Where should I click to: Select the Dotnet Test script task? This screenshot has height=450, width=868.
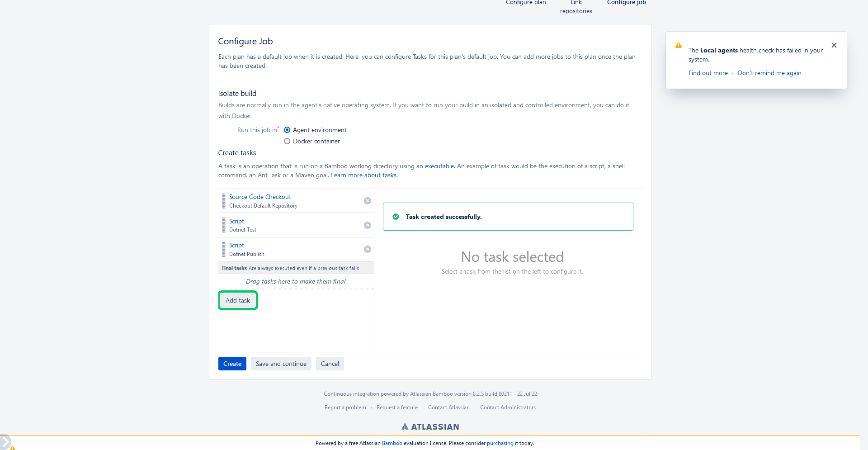236,221
